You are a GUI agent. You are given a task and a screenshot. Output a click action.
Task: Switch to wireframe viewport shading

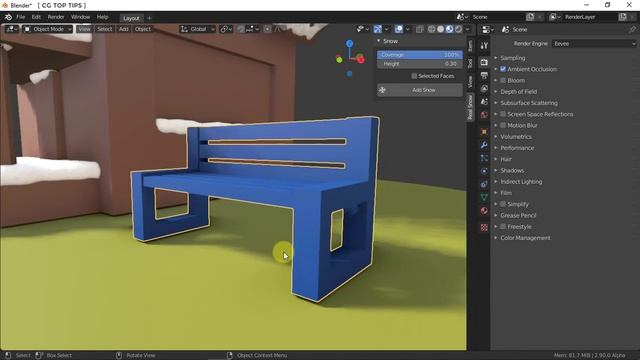431,29
